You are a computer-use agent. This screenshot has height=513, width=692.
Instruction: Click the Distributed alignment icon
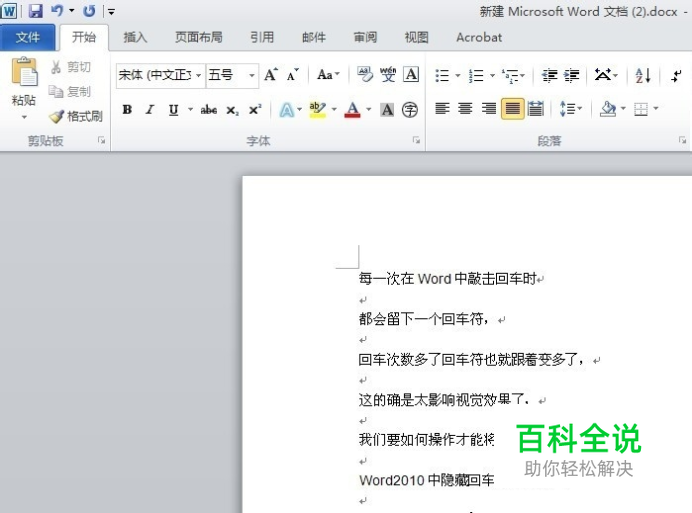coord(536,109)
